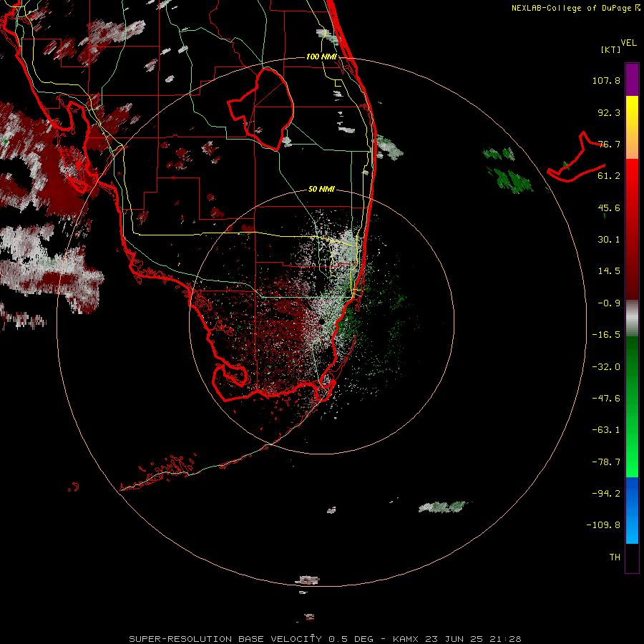Select the 92.3 scale value
The width and height of the screenshot is (644, 644).
tap(609, 112)
